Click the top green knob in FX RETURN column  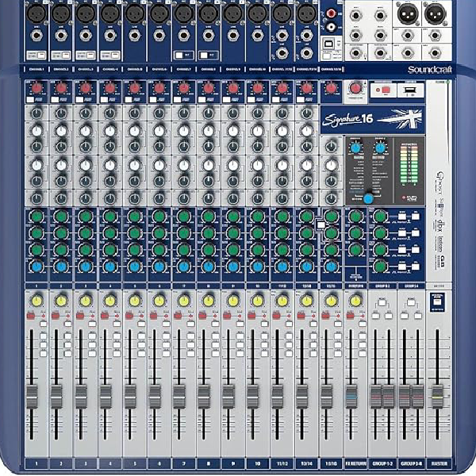(x=355, y=217)
